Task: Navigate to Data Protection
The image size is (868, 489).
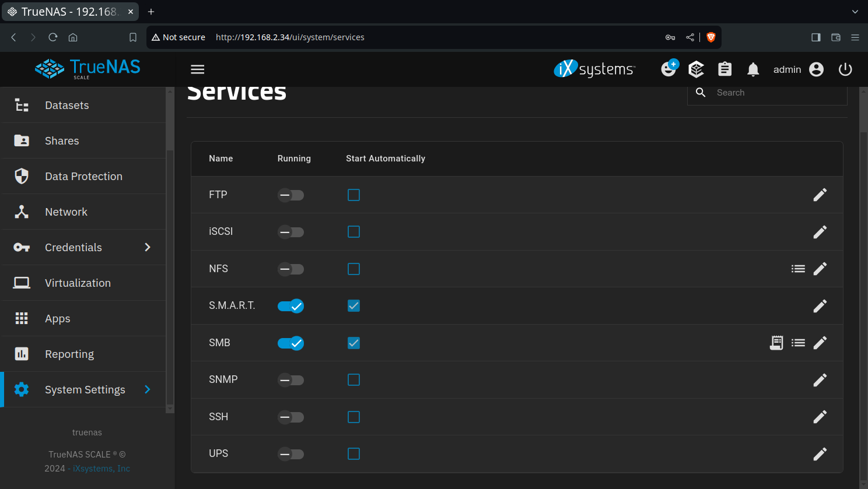Action: coord(85,177)
